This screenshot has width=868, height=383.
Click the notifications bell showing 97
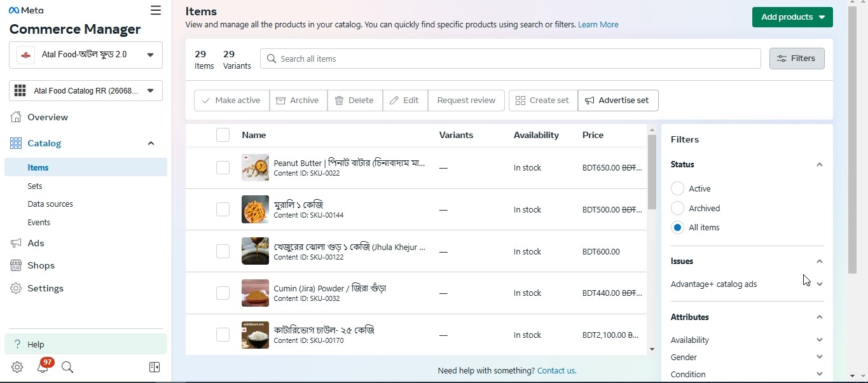42,367
